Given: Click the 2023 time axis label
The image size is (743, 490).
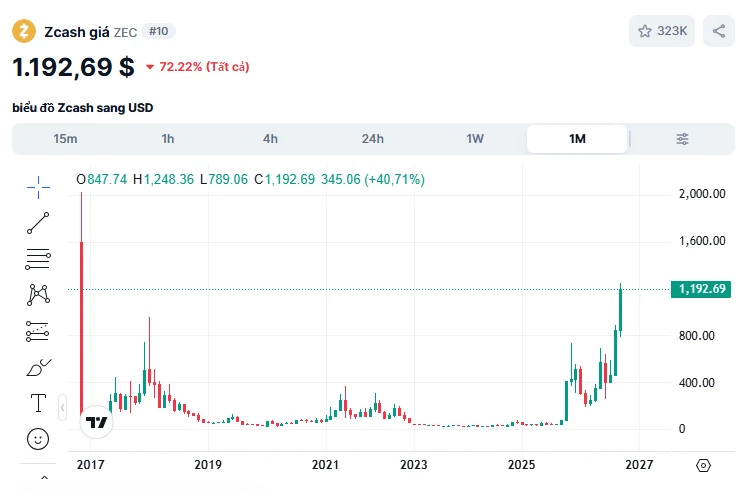Looking at the screenshot, I should click(414, 464).
